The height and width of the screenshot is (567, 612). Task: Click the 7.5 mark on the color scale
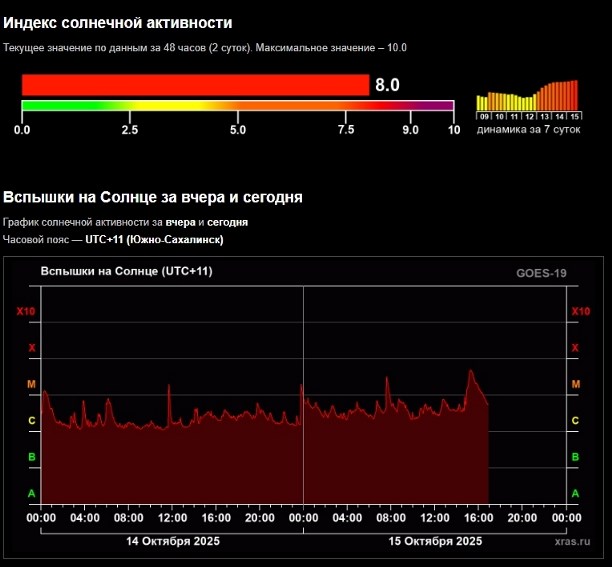(x=346, y=130)
